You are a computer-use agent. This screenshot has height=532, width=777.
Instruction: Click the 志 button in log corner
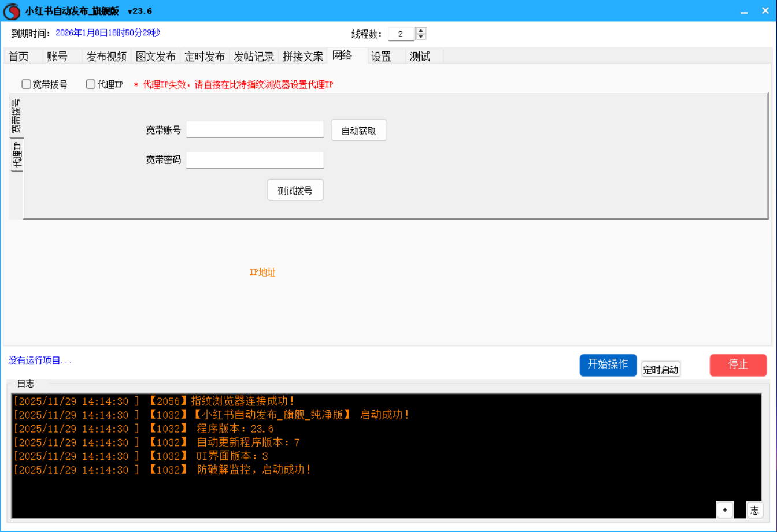coord(754,509)
